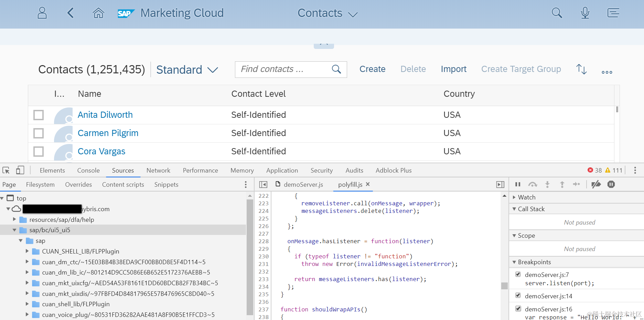This screenshot has height=320, width=644.
Task: Open the sort contacts icon
Action: 581,69
